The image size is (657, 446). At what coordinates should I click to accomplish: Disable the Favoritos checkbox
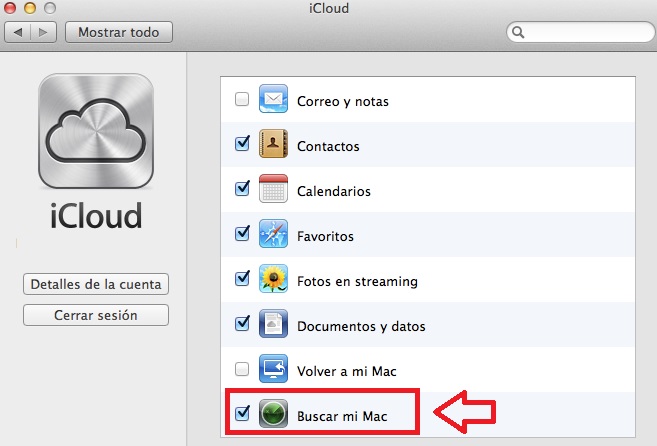click(x=242, y=233)
